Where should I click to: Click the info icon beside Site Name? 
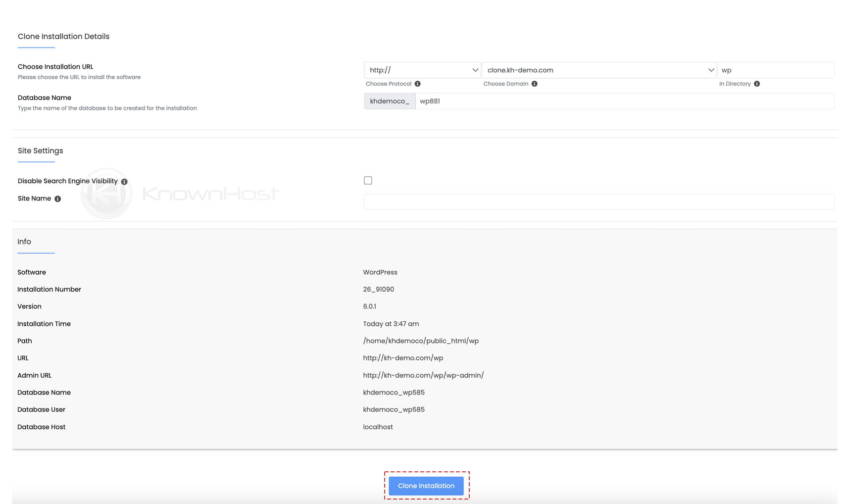(x=57, y=199)
